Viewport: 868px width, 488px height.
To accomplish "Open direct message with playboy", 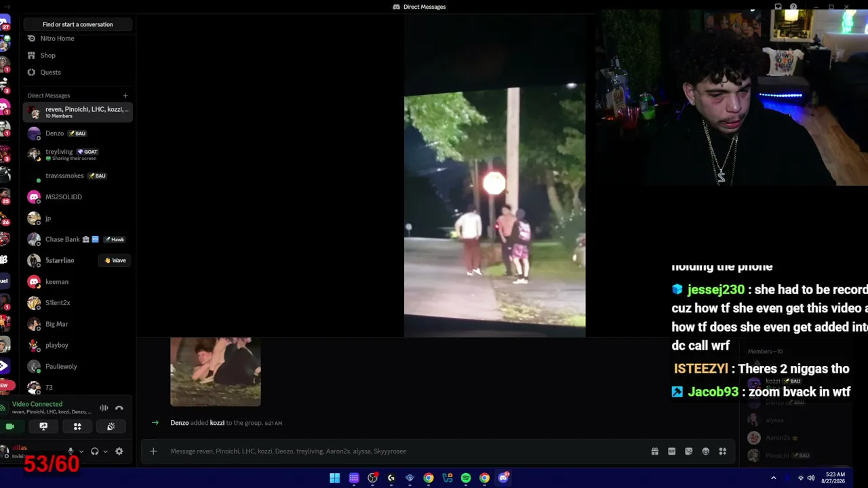I will click(x=78, y=345).
